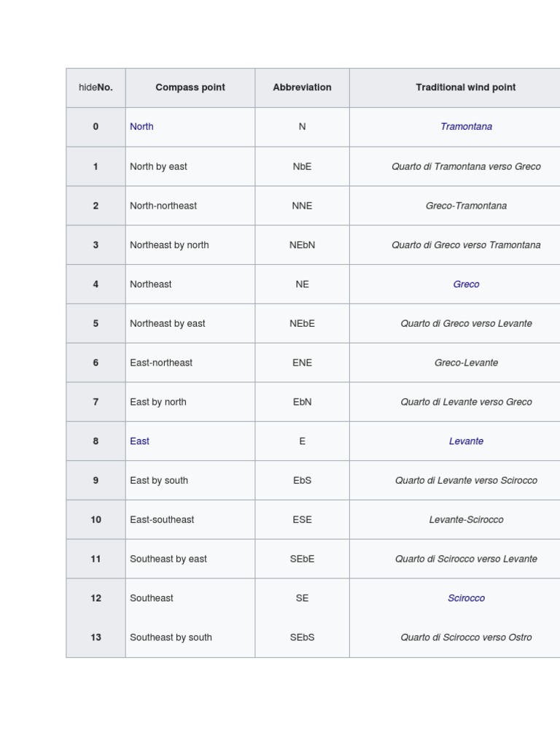560x747 pixels.
Task: Click the NEbE abbreviation cell
Action: coord(303,323)
